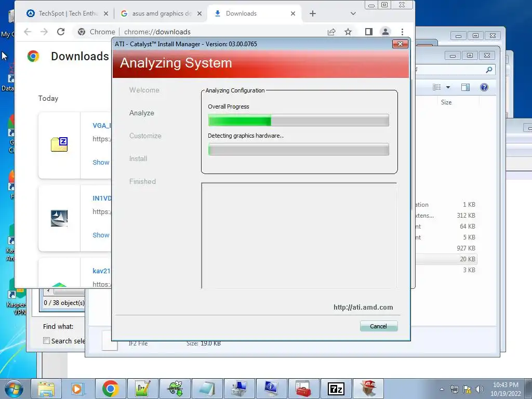
Task: Open Notepad++ from taskbar
Action: (142, 389)
